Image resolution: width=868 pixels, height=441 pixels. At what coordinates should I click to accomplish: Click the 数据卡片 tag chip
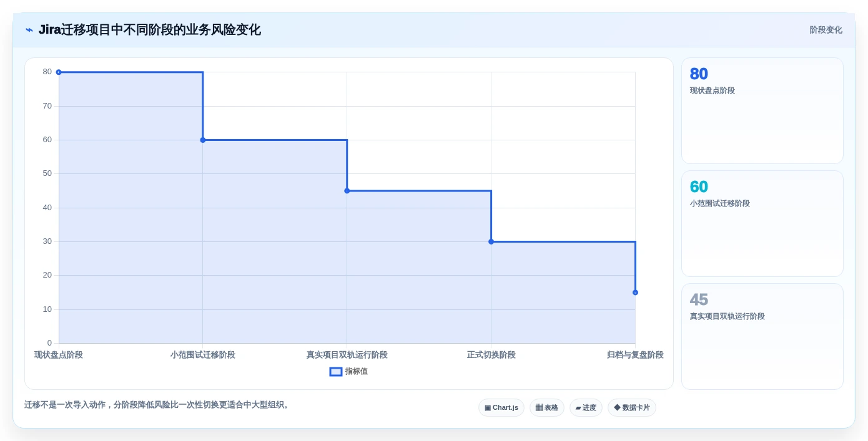632,407
